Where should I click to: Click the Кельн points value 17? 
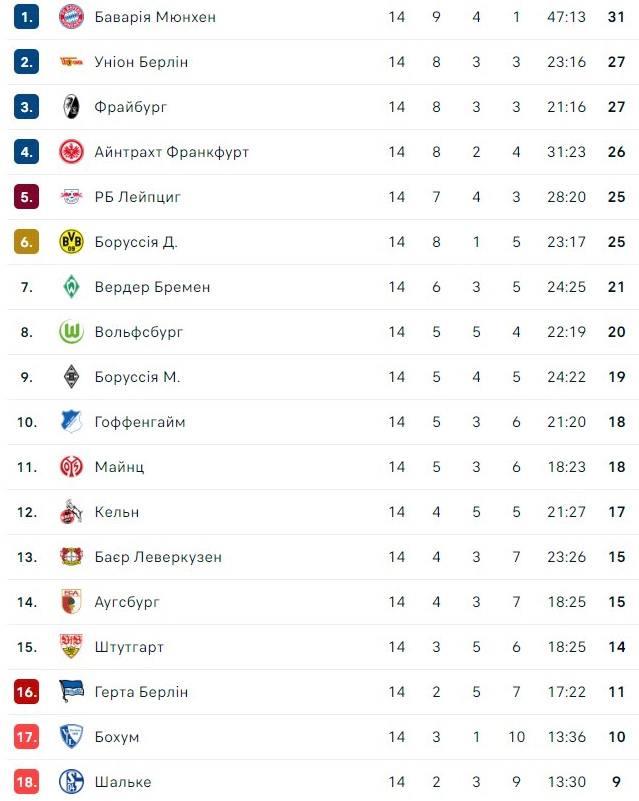pos(616,512)
